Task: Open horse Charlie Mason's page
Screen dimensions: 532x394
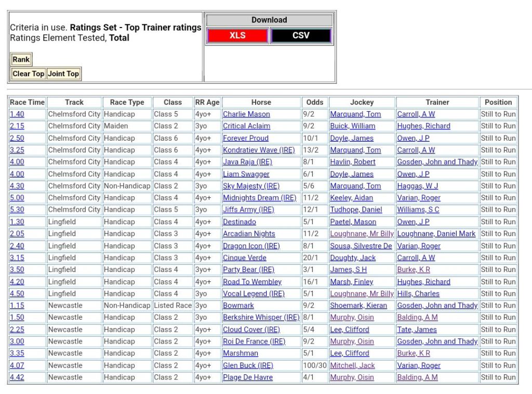Action: click(x=246, y=114)
